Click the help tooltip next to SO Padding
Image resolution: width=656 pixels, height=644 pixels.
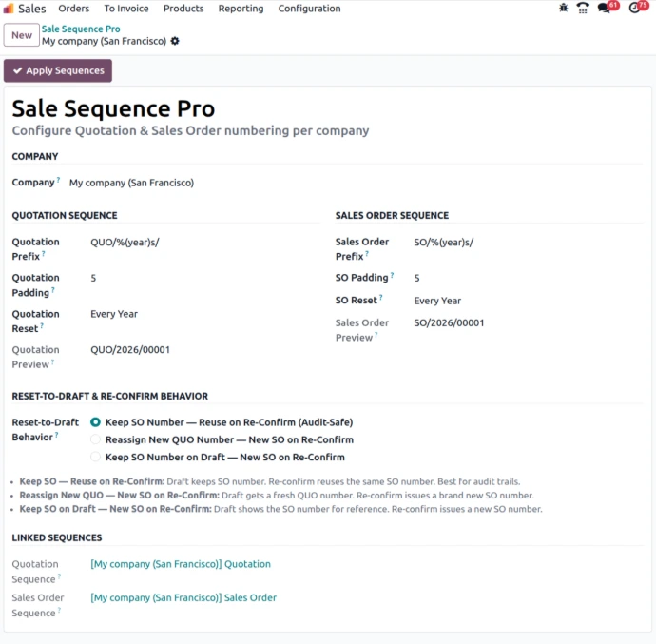[392, 276]
